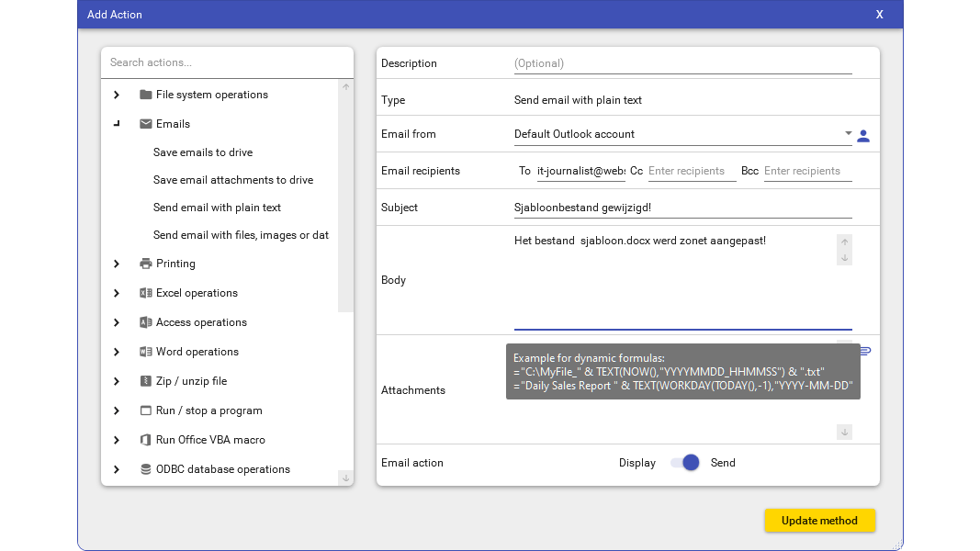Open the Default Outlook account dropdown
980x551 pixels.
pyautogui.click(x=848, y=134)
